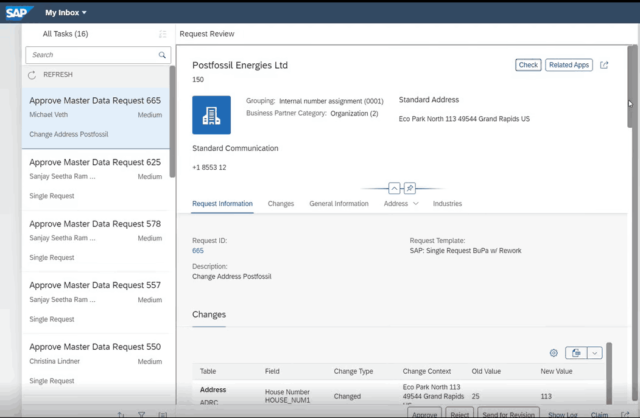Screen dimensions: 640x418
Task: Click the 'Change Address Postfossil' task subtitle
Action: (x=69, y=134)
